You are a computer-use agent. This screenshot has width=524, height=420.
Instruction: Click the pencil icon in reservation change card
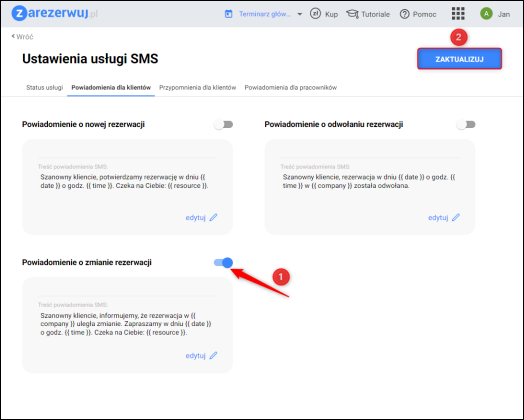tap(213, 356)
